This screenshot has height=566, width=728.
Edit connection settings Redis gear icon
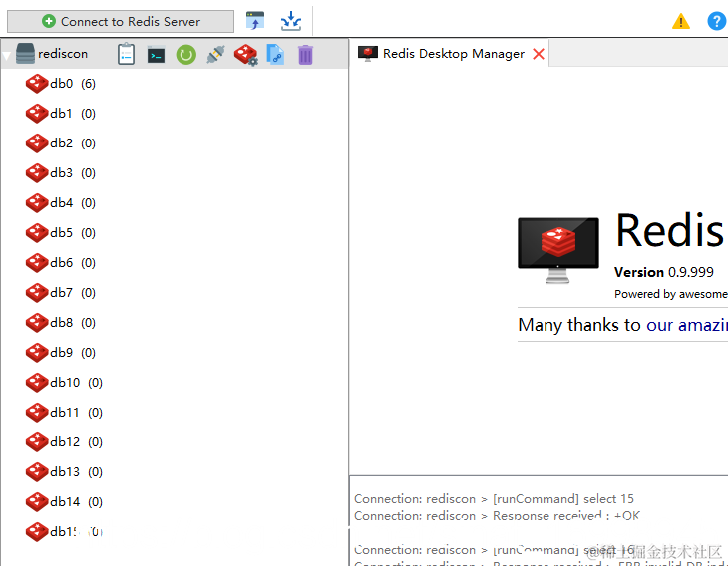point(246,55)
